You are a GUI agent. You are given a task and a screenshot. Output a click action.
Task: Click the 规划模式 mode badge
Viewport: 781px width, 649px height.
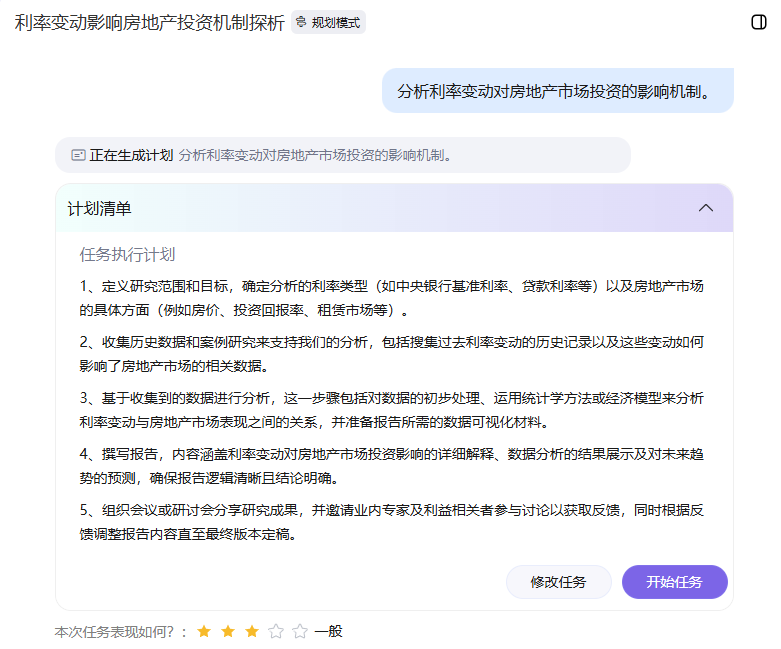point(328,22)
